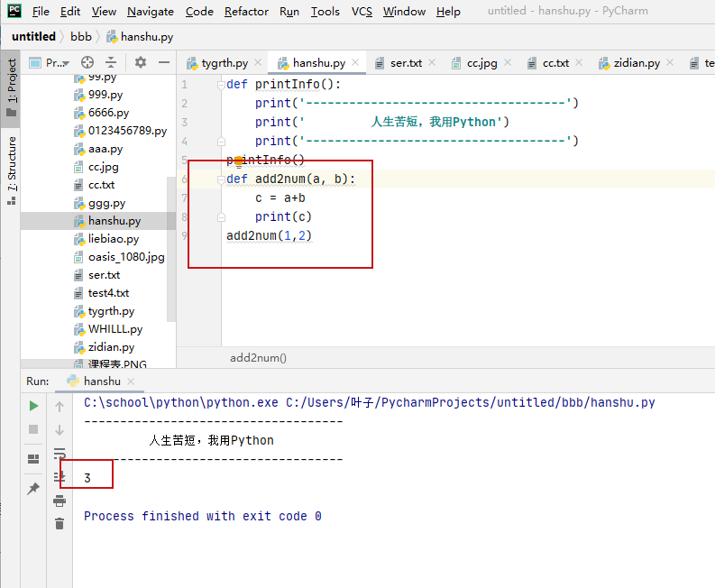Select cc.jpg in project tree
The height and width of the screenshot is (588, 715).
(96, 167)
